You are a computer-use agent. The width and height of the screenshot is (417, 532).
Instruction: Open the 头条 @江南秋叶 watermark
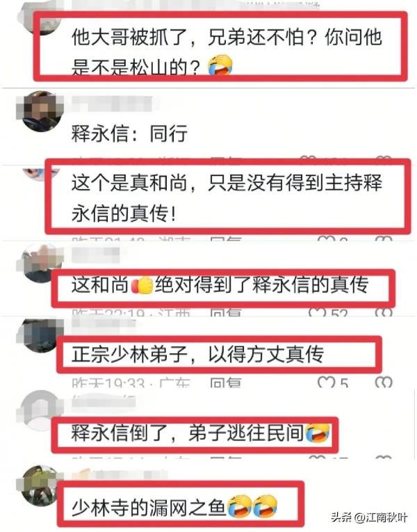click(369, 517)
